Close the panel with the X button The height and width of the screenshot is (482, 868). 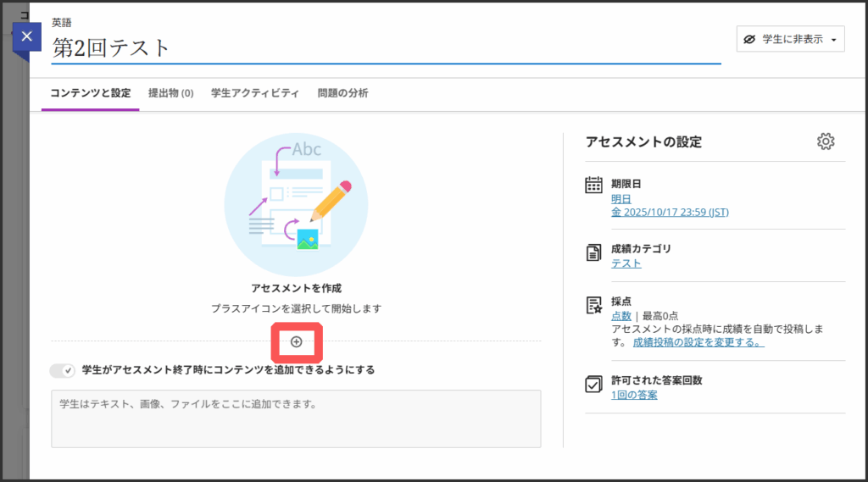click(27, 36)
